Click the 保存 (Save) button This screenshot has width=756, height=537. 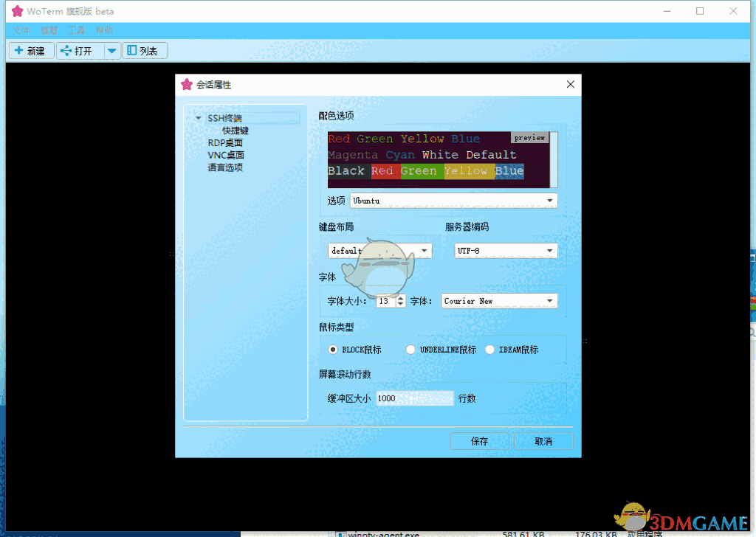tap(479, 440)
